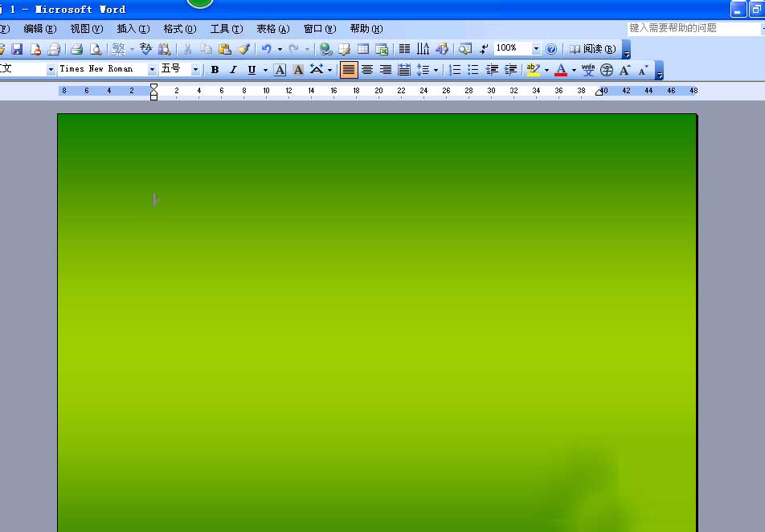Click the help question input field

(x=693, y=28)
